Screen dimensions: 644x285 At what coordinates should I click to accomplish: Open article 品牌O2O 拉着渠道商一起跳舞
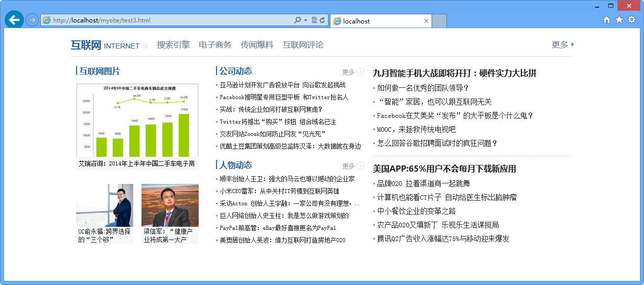point(423,183)
